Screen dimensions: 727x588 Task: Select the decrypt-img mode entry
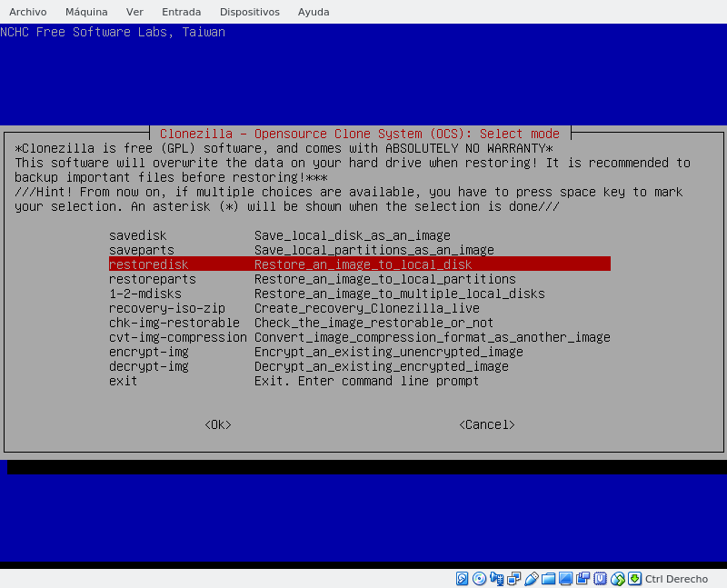[x=360, y=366]
